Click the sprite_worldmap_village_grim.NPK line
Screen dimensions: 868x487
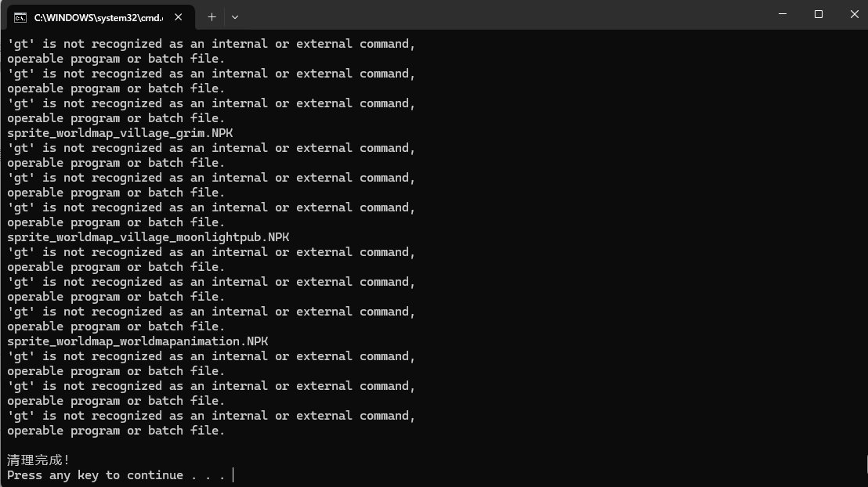click(120, 133)
